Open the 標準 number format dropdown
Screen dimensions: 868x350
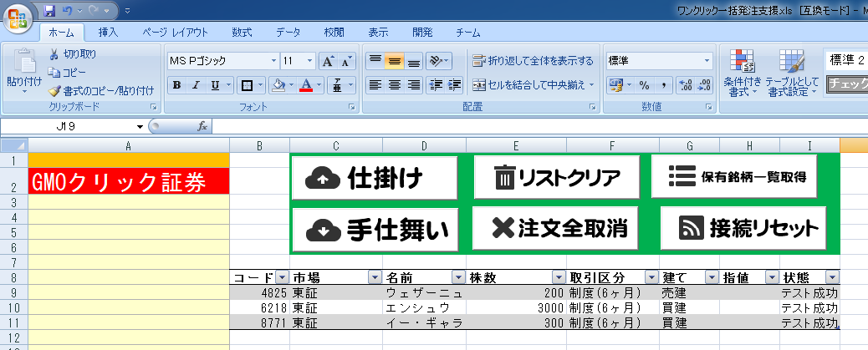(x=707, y=61)
